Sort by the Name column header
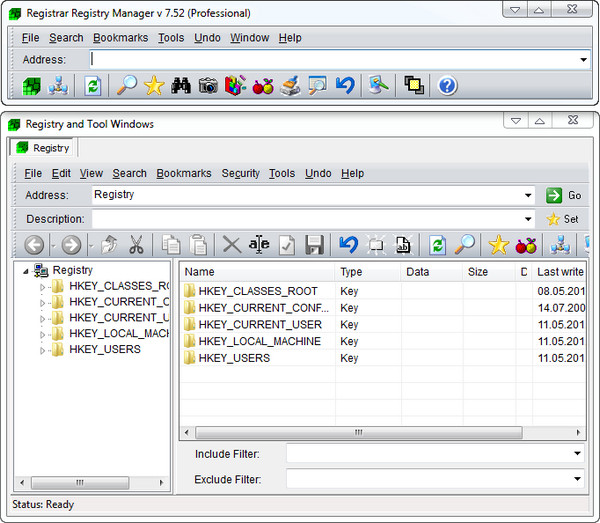This screenshot has width=600, height=523. pyautogui.click(x=258, y=272)
